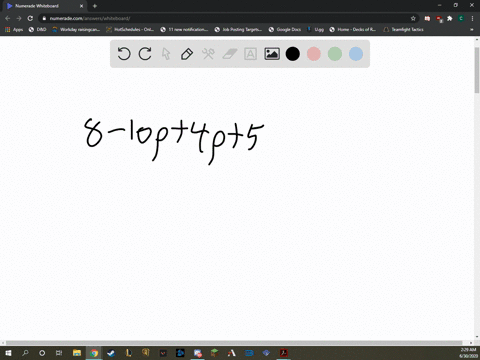This screenshot has height=360, width=480.
Task: Select the pen drawing tool
Action: (187, 54)
